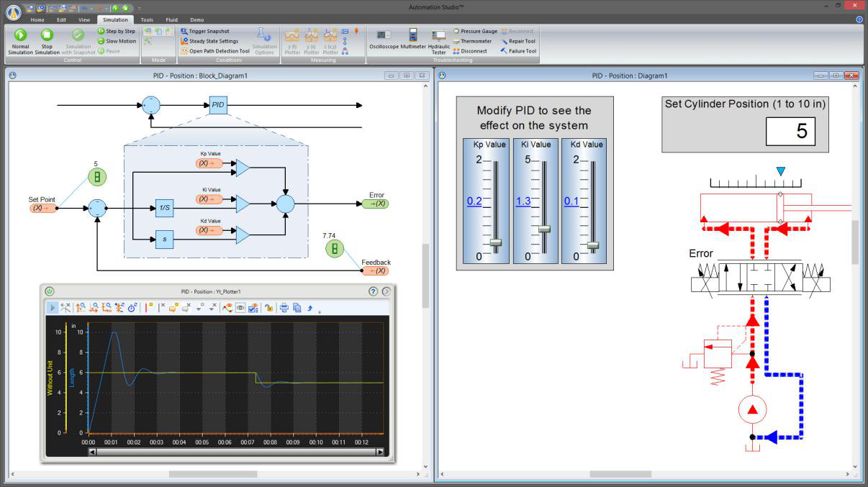Click the cylinder position input field

tap(790, 132)
